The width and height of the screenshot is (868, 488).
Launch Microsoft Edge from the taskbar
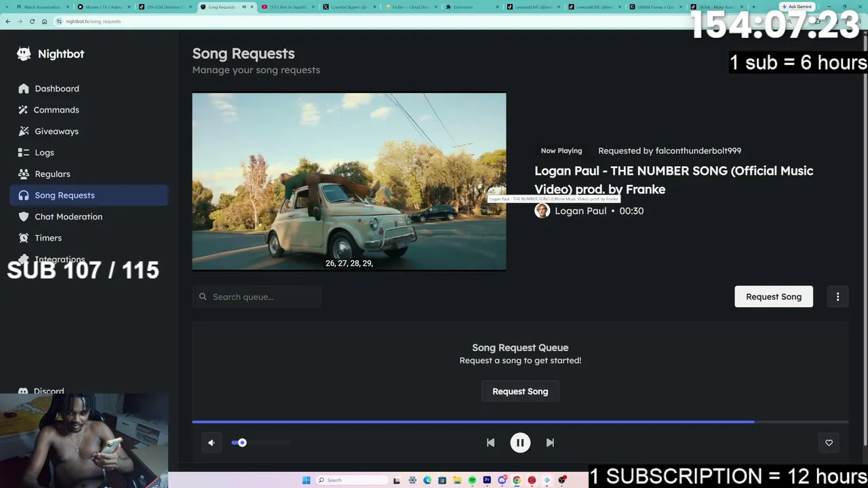click(427, 481)
